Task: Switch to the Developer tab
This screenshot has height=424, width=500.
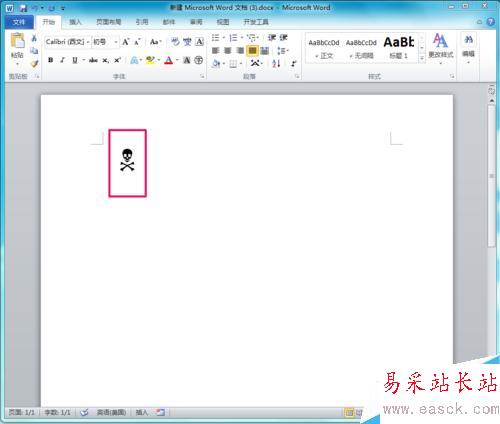Action: pyautogui.click(x=256, y=22)
